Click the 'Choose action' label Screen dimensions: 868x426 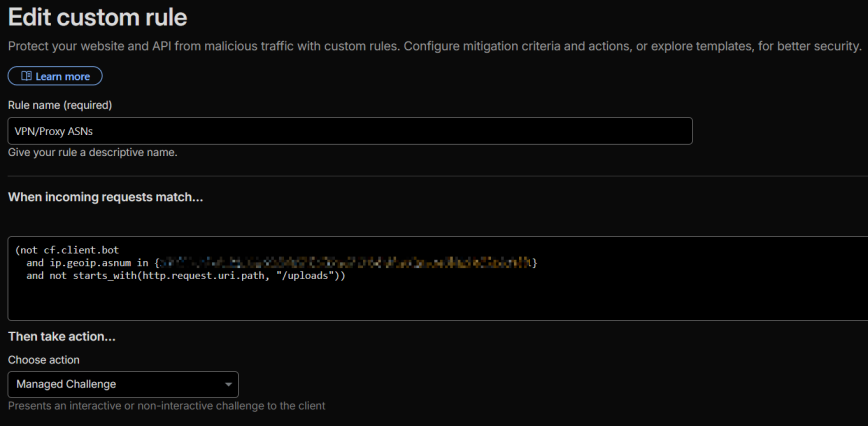tap(44, 360)
